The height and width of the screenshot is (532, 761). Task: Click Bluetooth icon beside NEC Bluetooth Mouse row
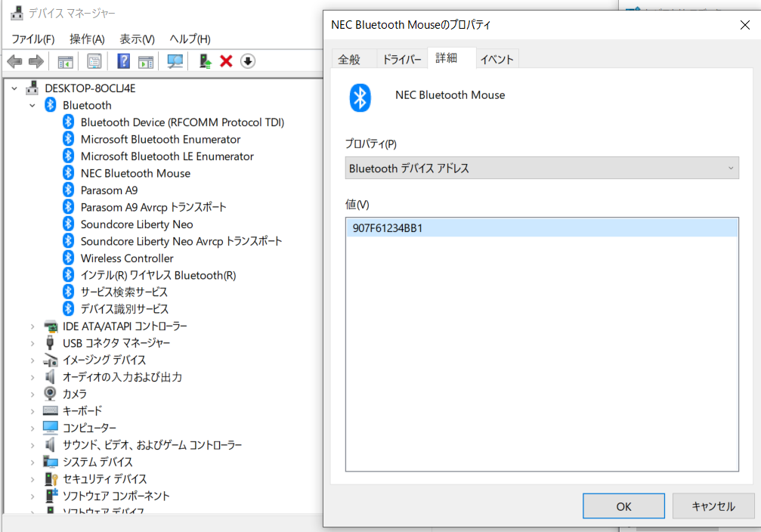tap(69, 173)
